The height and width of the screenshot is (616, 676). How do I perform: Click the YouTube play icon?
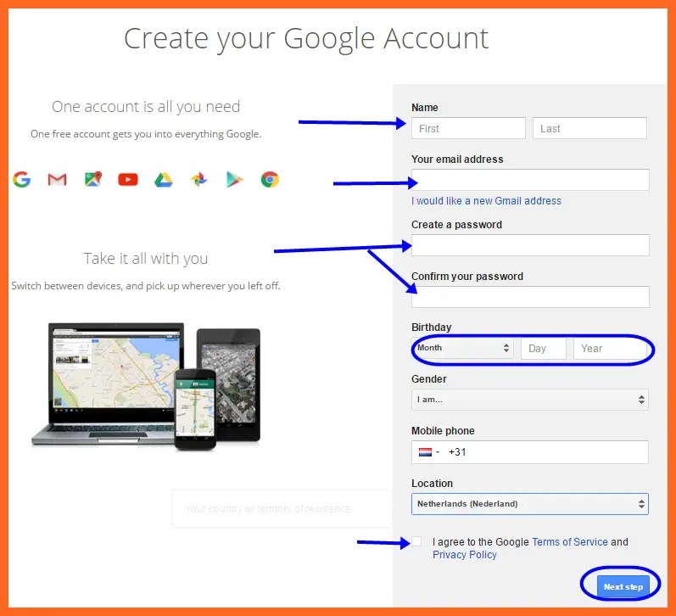pos(128,179)
